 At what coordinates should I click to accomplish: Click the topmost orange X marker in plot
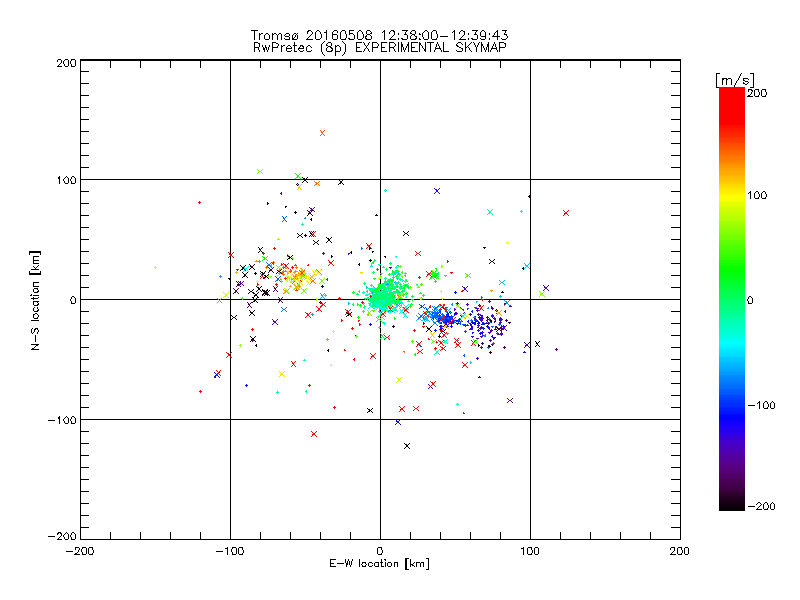pyautogui.click(x=322, y=133)
